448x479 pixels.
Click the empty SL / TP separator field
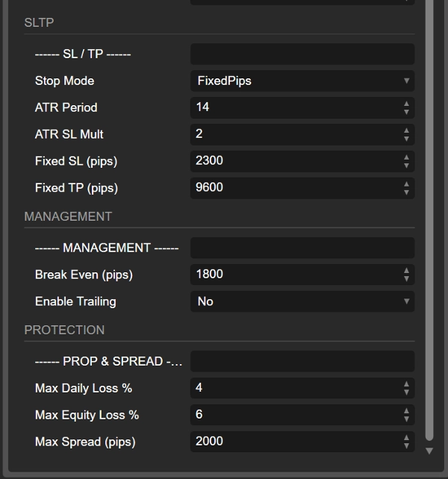point(302,54)
